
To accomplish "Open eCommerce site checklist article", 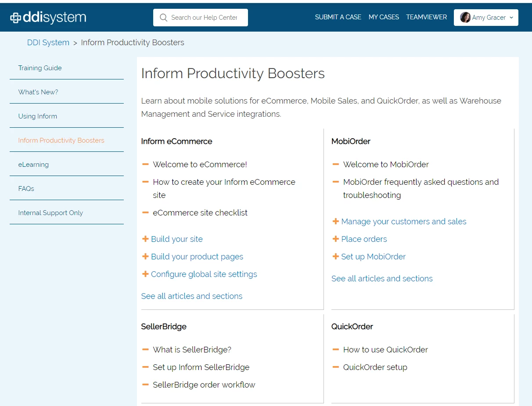I will point(200,213).
